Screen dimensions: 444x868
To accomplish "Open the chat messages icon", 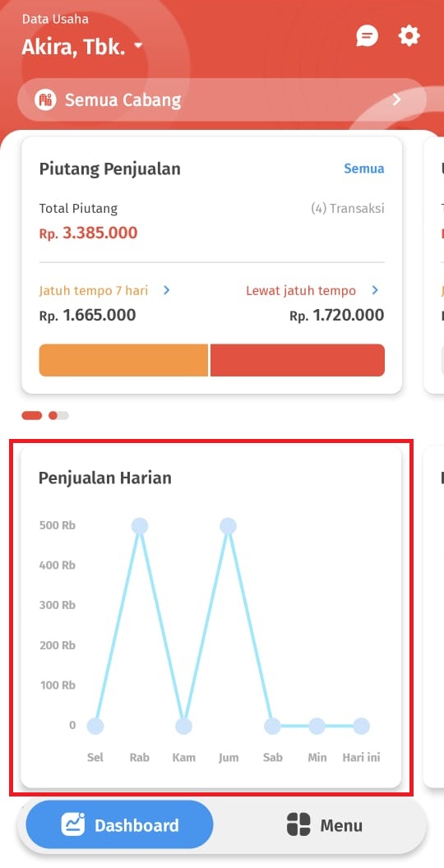I will (x=367, y=36).
